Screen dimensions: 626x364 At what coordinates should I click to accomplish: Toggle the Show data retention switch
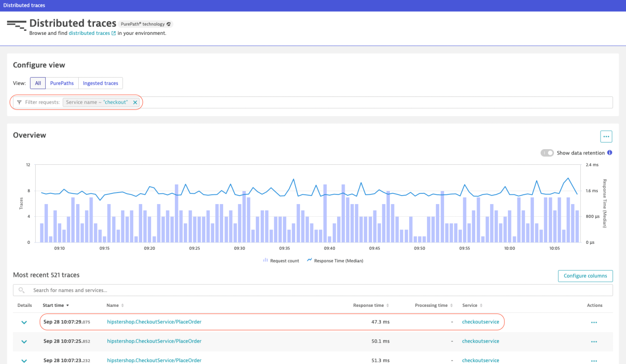(547, 153)
